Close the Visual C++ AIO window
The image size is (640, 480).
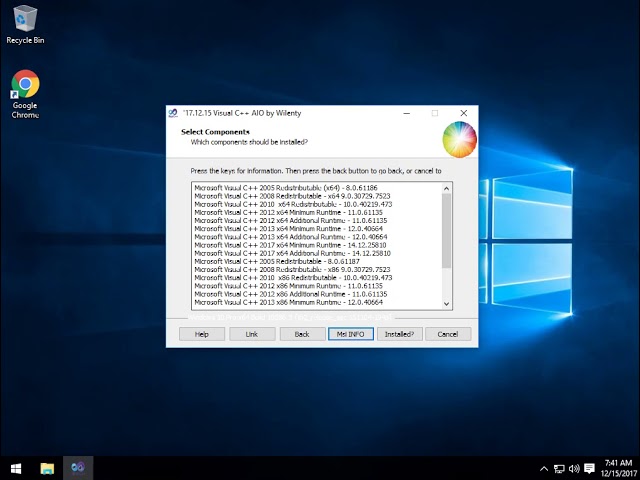[x=464, y=113]
